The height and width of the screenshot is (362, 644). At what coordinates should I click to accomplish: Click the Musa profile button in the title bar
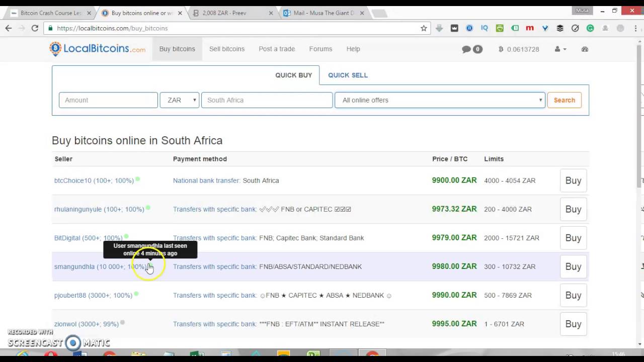coord(582,10)
